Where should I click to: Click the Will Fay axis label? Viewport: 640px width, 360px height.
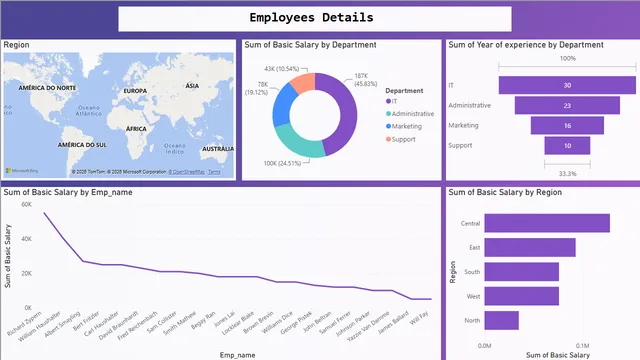click(x=419, y=318)
